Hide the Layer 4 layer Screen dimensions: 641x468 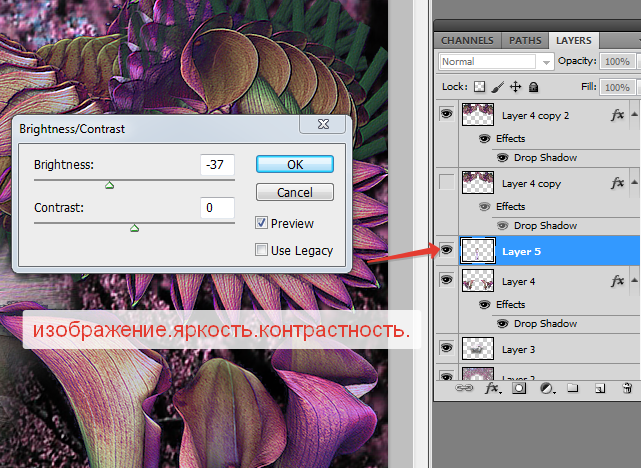446,280
